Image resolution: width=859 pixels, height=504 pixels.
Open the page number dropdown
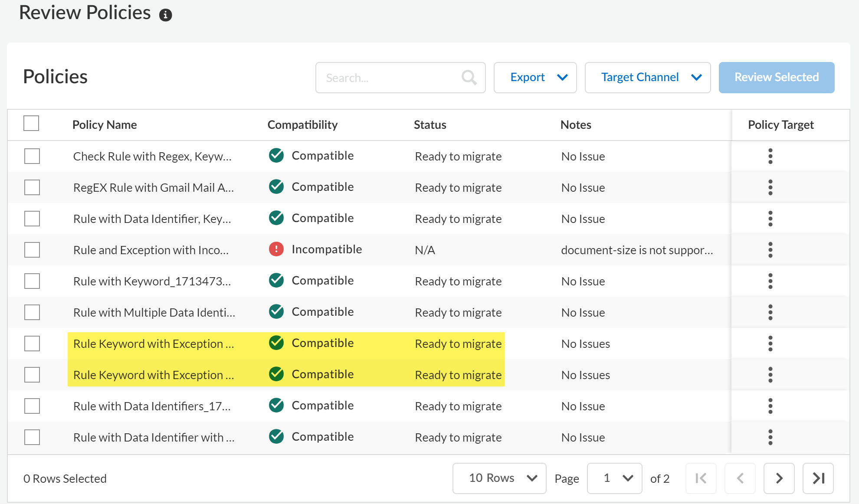pos(614,478)
